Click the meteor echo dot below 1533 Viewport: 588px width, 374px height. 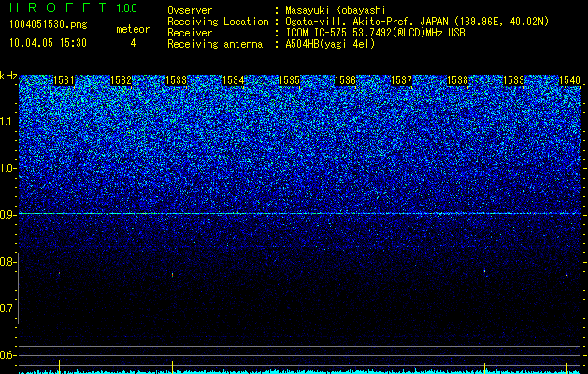tap(173, 275)
